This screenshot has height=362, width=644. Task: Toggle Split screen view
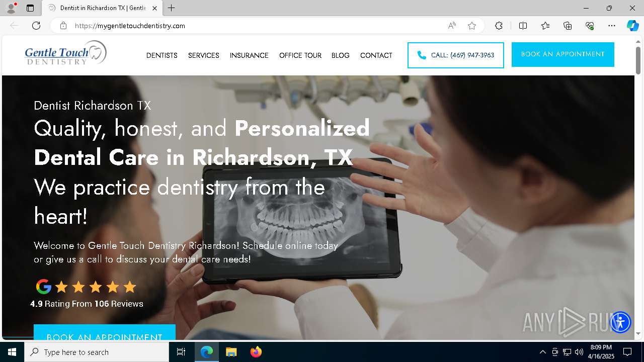pyautogui.click(x=523, y=26)
